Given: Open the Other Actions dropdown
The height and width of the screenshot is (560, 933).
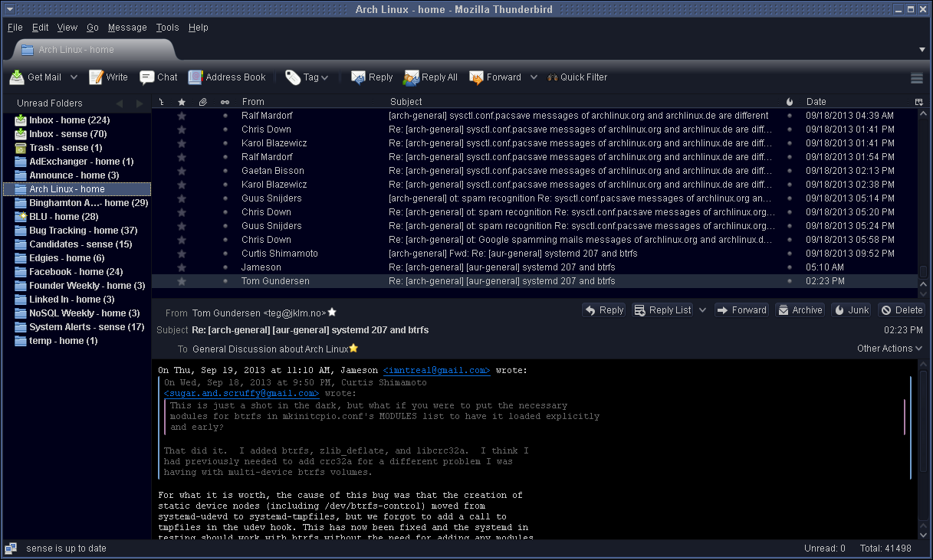Looking at the screenshot, I should (x=890, y=349).
